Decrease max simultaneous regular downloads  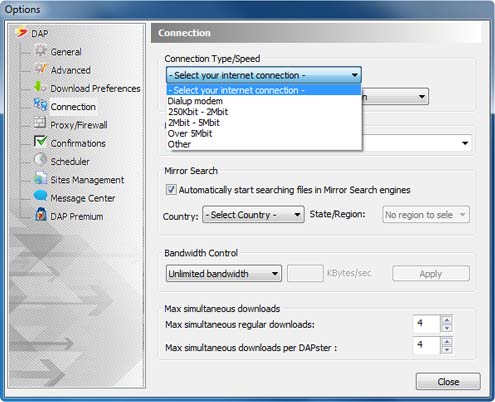tap(447, 328)
